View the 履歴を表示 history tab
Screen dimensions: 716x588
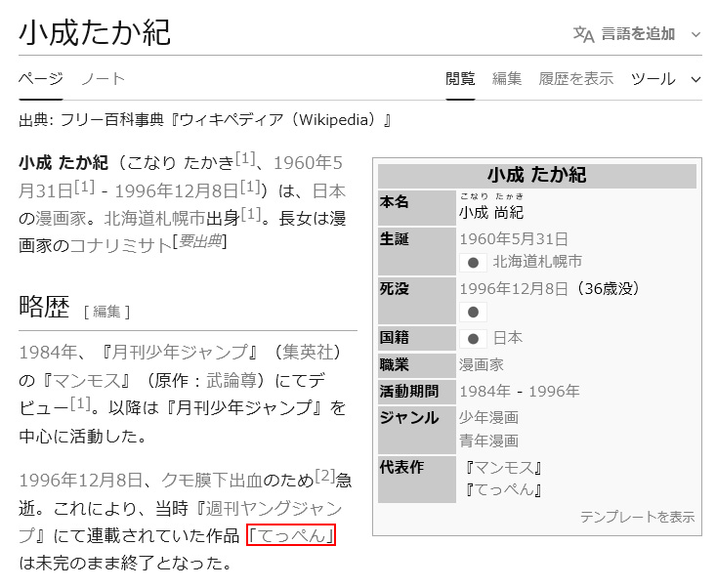tap(576, 79)
